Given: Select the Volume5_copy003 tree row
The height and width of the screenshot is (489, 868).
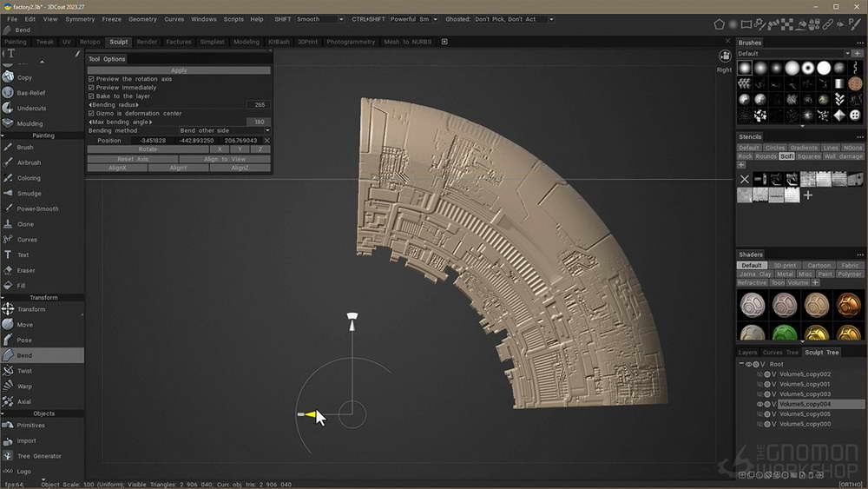Looking at the screenshot, I should (805, 394).
